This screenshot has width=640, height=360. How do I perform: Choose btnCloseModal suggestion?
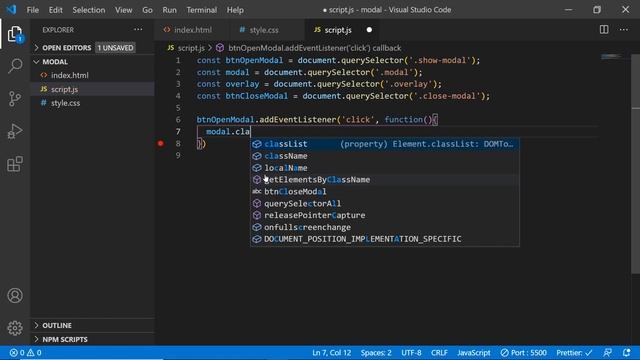[x=384, y=191]
